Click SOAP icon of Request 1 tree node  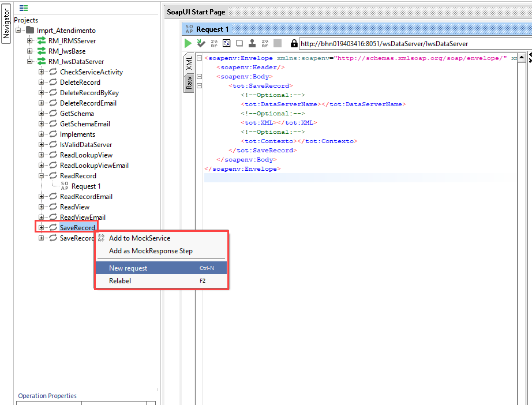pos(65,186)
